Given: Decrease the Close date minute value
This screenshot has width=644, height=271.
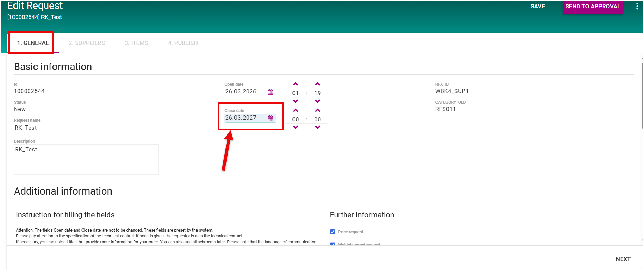Looking at the screenshot, I should [318, 128].
